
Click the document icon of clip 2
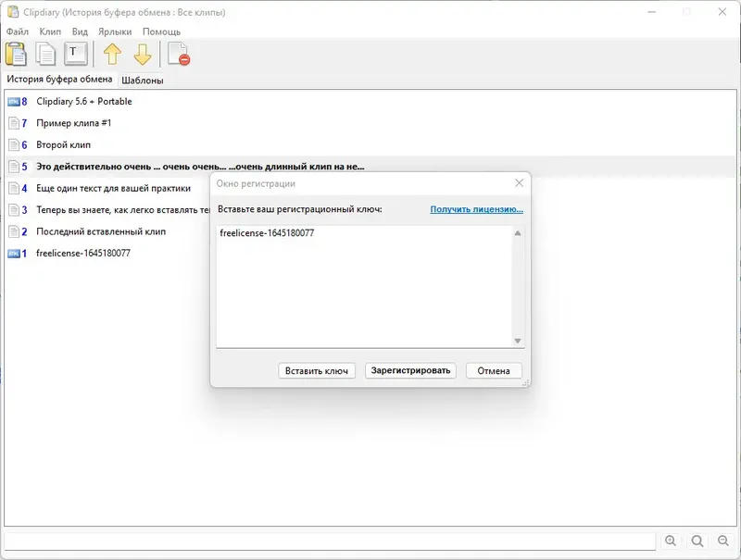pyautogui.click(x=14, y=231)
